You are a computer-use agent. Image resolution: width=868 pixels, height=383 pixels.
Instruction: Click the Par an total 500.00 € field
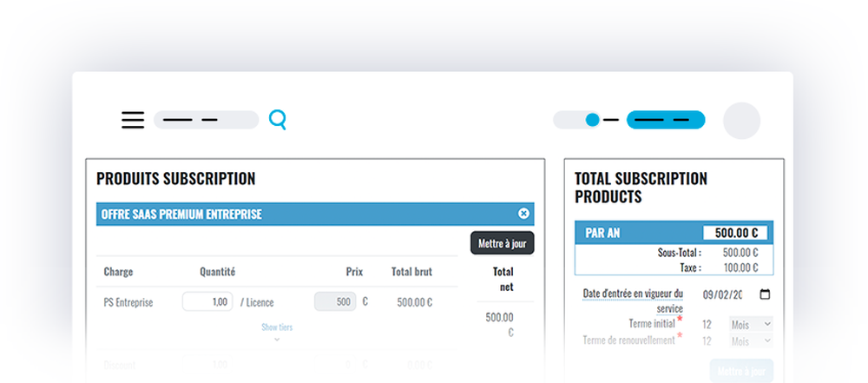pyautogui.click(x=735, y=233)
